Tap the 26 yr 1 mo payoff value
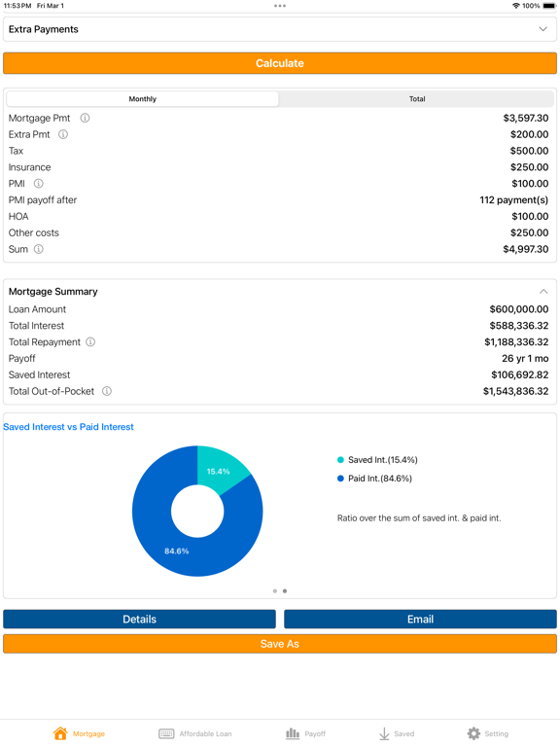This screenshot has height=747, width=560. click(x=525, y=358)
